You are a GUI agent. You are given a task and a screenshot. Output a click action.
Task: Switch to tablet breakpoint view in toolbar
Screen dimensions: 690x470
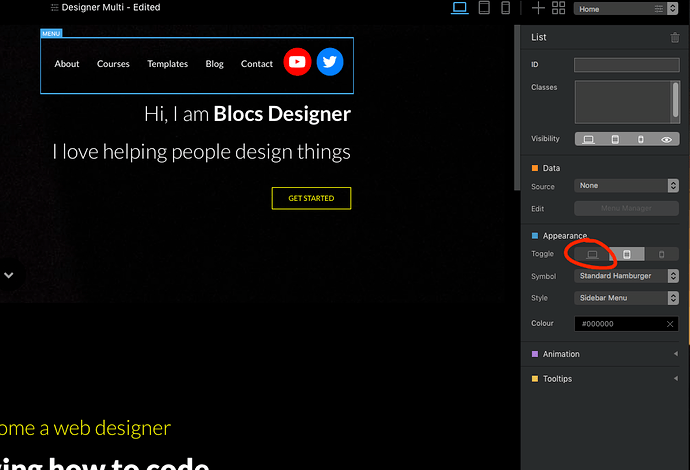tap(484, 8)
